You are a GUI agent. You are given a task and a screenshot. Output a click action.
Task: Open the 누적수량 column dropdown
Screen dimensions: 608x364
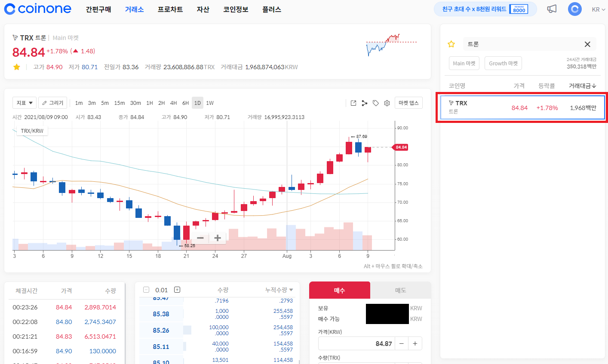point(279,290)
